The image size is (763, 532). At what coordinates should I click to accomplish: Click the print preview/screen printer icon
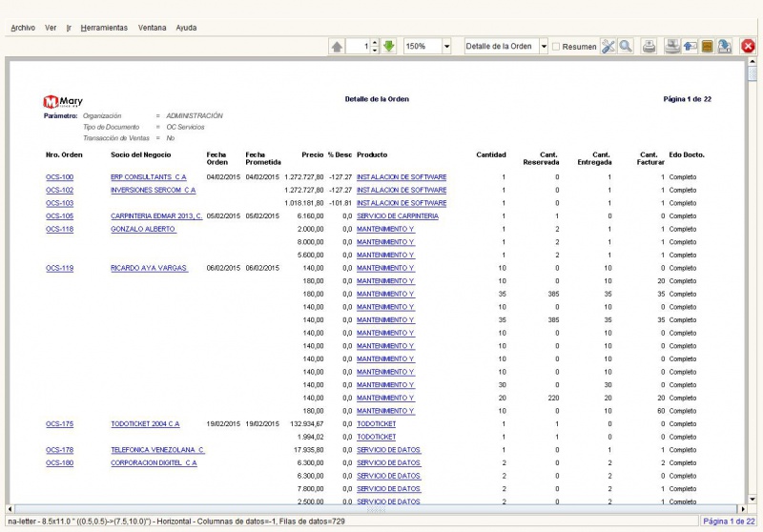coord(672,47)
